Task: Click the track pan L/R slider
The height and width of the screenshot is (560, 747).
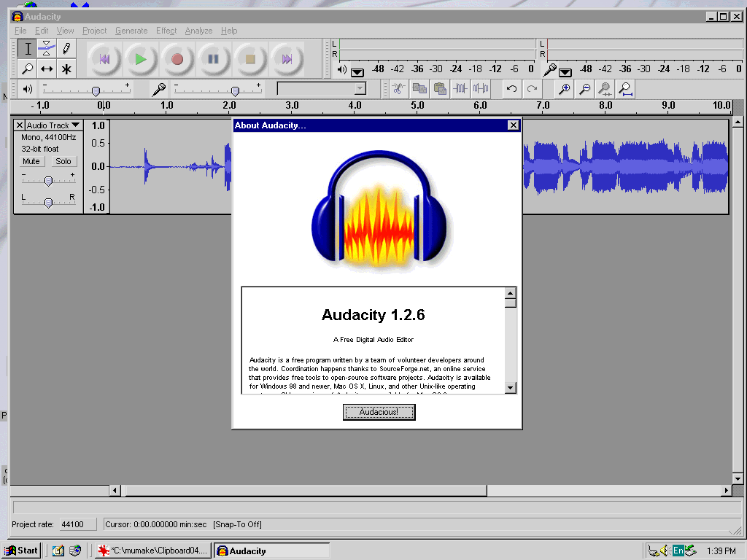Action: (48, 203)
